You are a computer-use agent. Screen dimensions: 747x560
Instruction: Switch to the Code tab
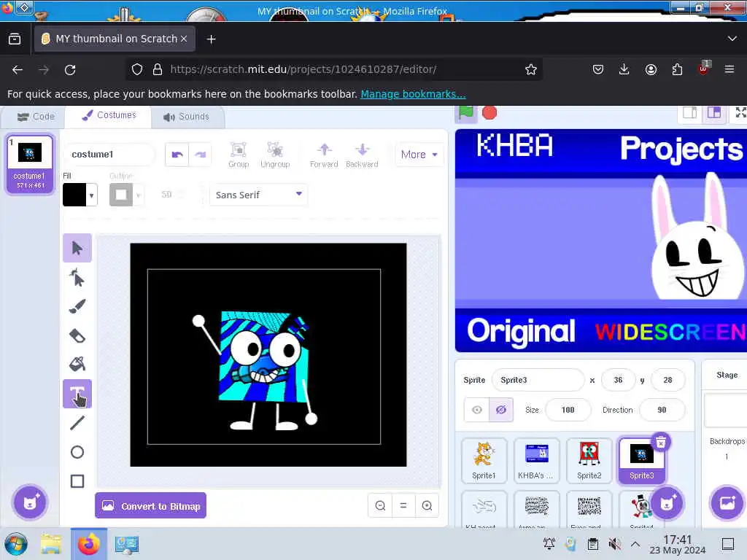click(x=36, y=117)
